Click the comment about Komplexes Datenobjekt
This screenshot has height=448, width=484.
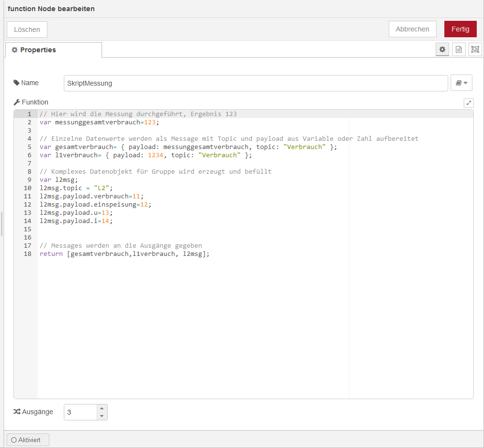point(156,172)
